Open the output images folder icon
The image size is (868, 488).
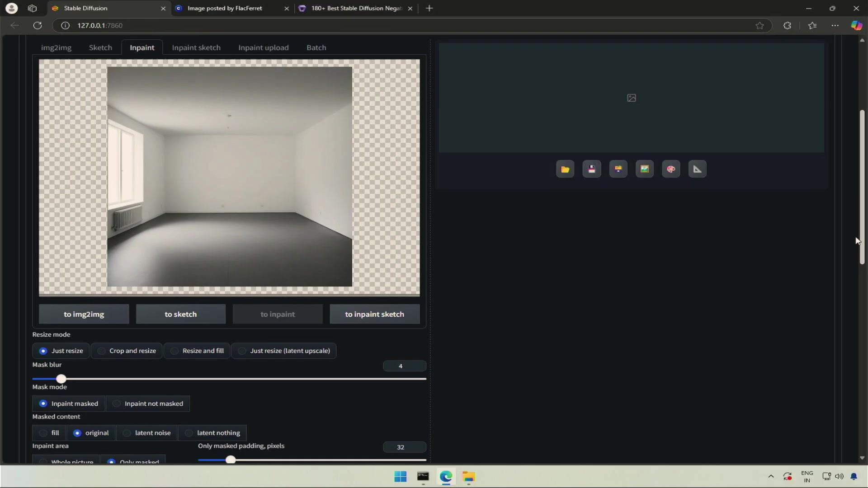pyautogui.click(x=565, y=169)
